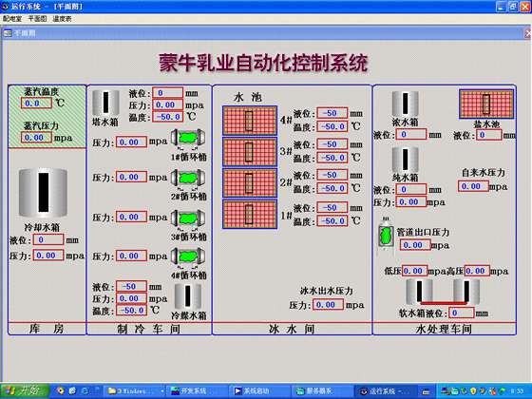Select the 冰水出水压力 pressure field
532x399 pixels.
tap(328, 305)
